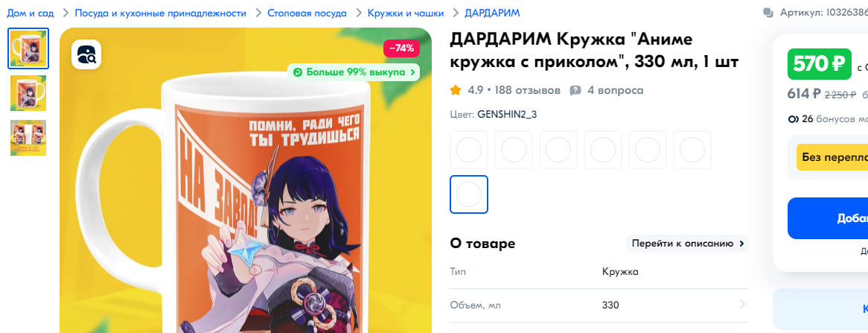
Task: Click the yellow rating star icon
Action: (x=456, y=89)
